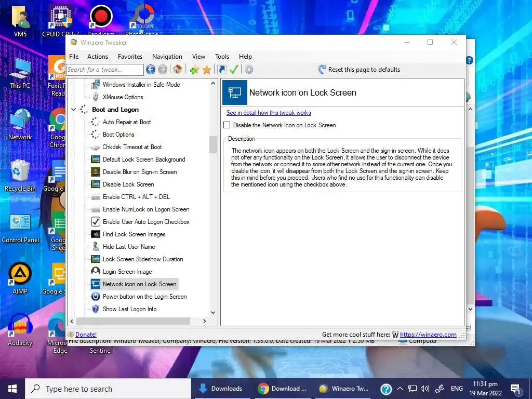Viewport: 532px width, 399px height.
Task: Click the create shortcut toolbar icon
Action: [221, 70]
